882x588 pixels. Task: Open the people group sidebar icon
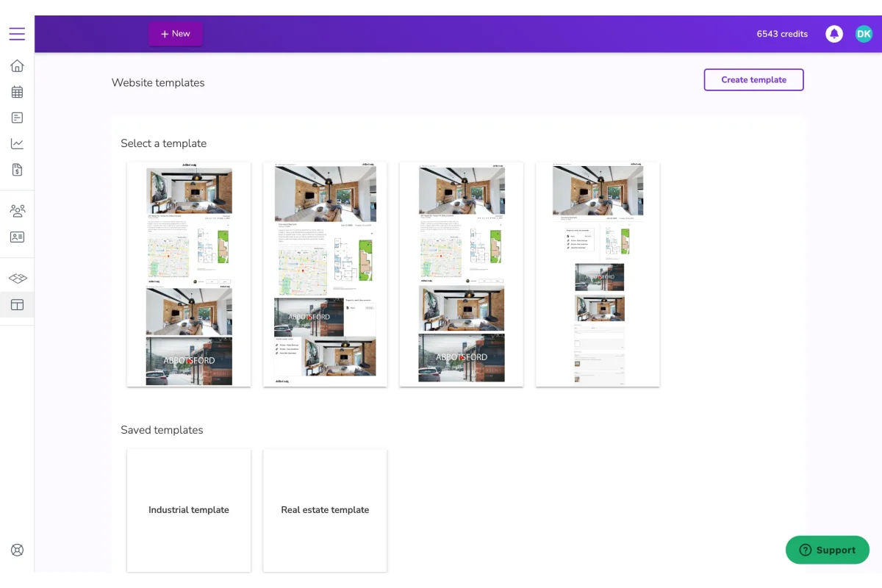[17, 211]
